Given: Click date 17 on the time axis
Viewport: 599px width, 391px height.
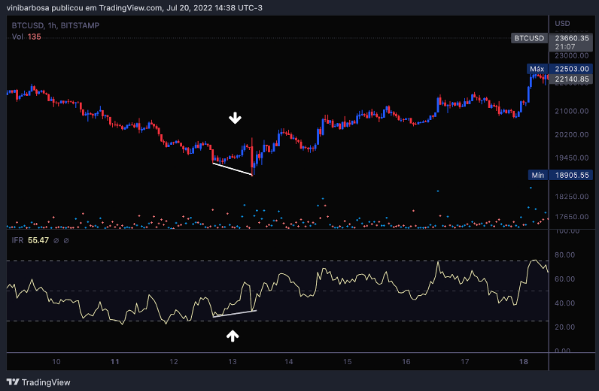Looking at the screenshot, I should pos(465,361).
